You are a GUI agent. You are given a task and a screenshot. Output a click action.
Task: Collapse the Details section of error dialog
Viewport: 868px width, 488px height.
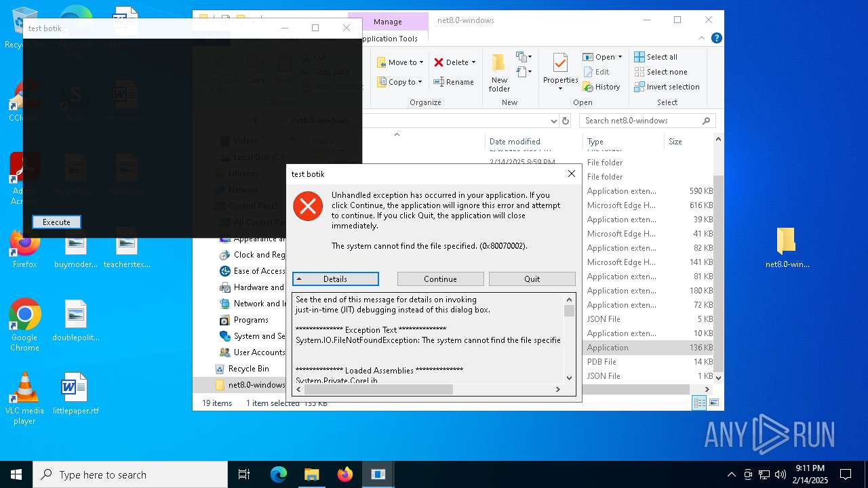point(335,279)
